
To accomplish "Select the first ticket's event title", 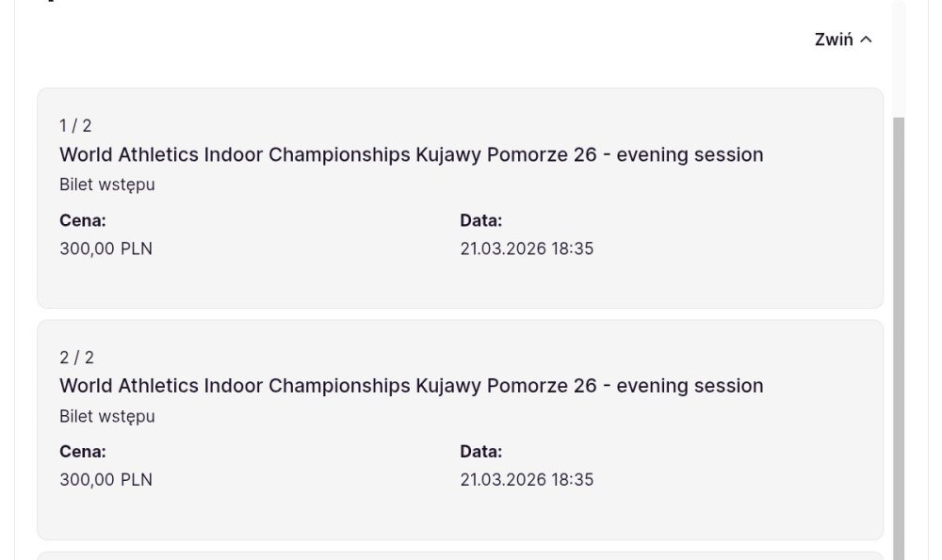I will [x=411, y=154].
